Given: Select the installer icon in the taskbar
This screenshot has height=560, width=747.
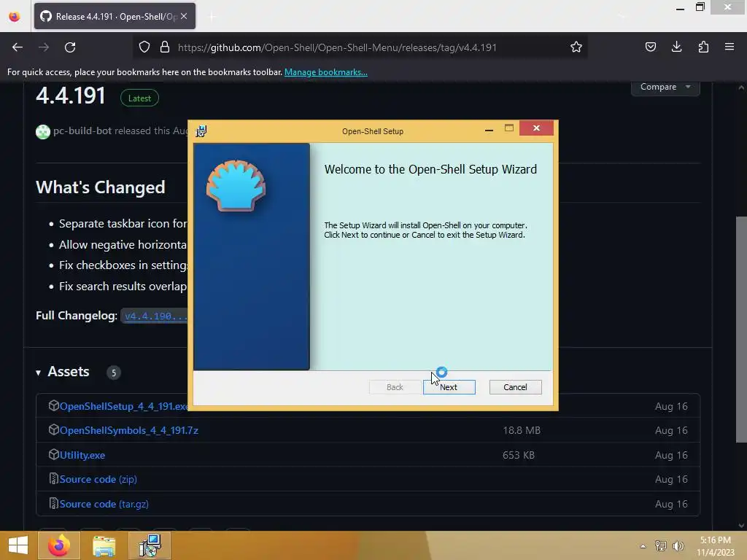Looking at the screenshot, I should click(x=150, y=545).
